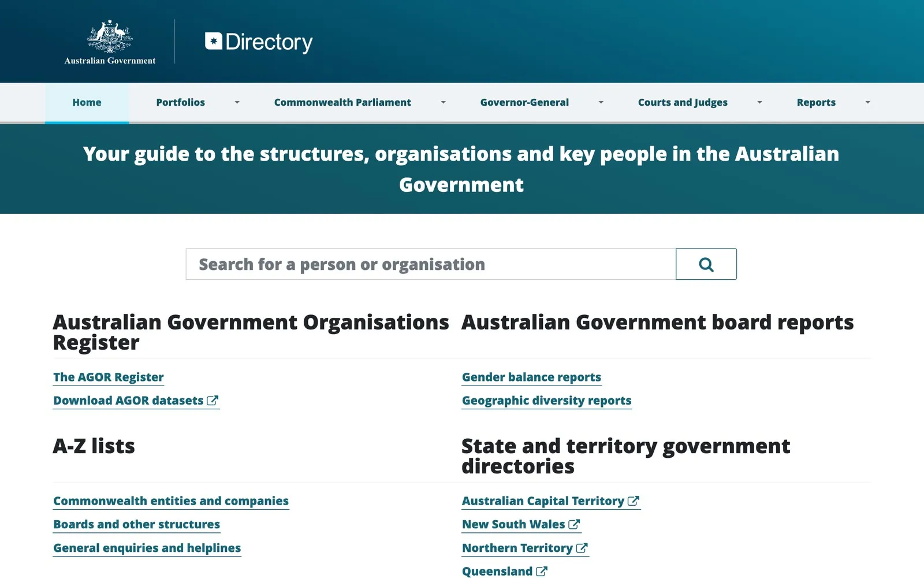924x578 pixels.
Task: Expand the Reports dropdown arrow
Action: 867,102
